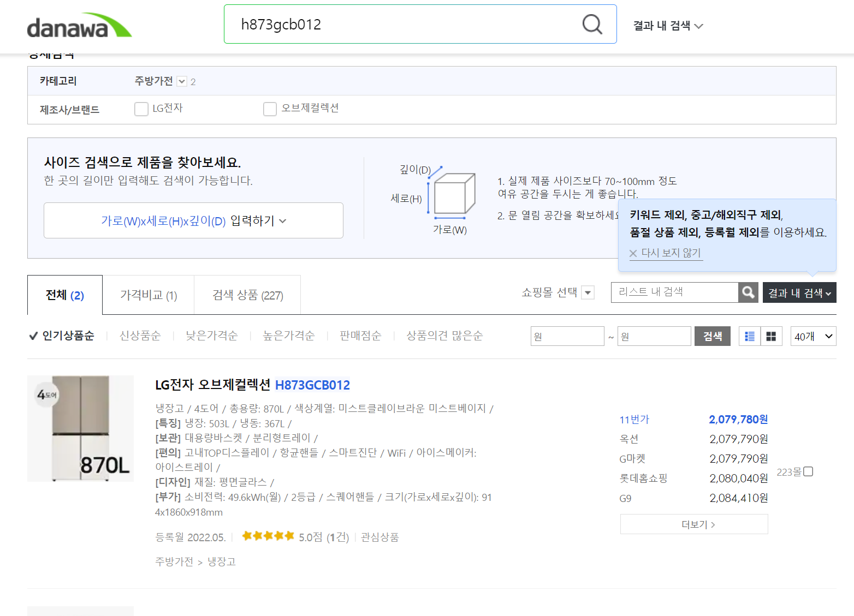Select the 전체 (2) tab
The height and width of the screenshot is (616, 854).
click(x=65, y=295)
